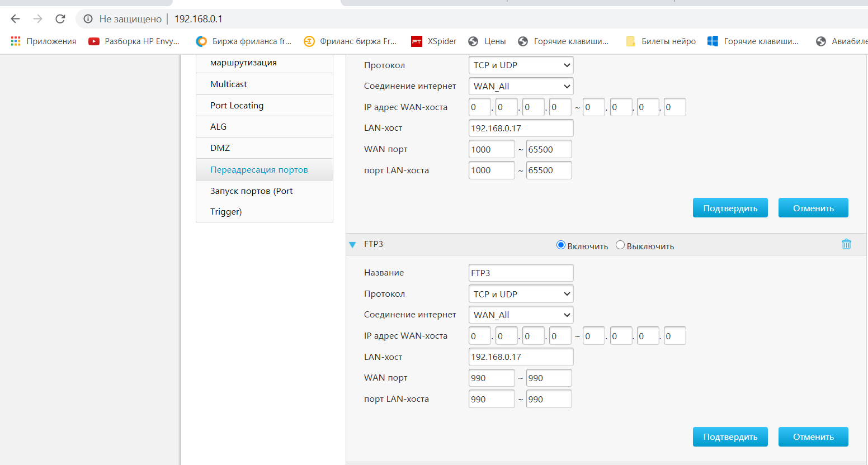Screen dimensions: 868x465
Task: Click FTP3 WAN порт start field 990
Action: click(x=492, y=378)
